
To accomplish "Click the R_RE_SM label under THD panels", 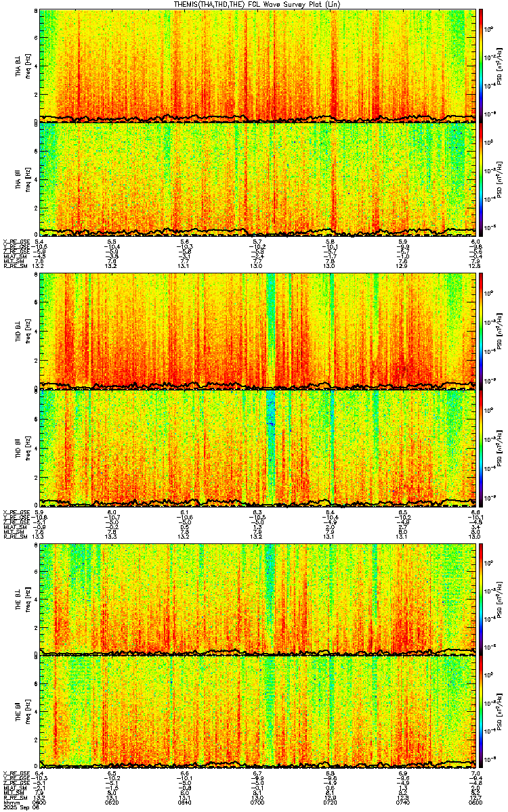I will click(x=15, y=537).
